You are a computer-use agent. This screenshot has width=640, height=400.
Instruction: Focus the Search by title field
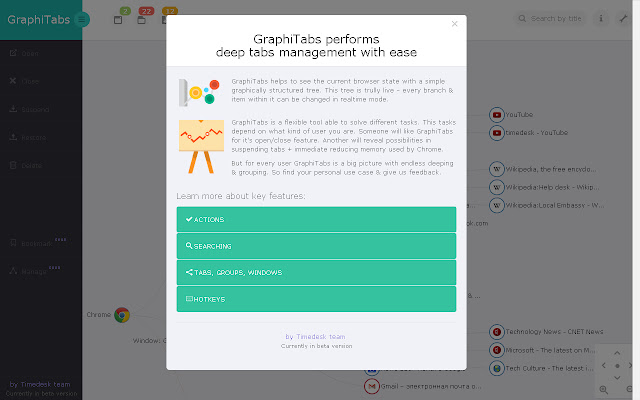pyautogui.click(x=550, y=18)
